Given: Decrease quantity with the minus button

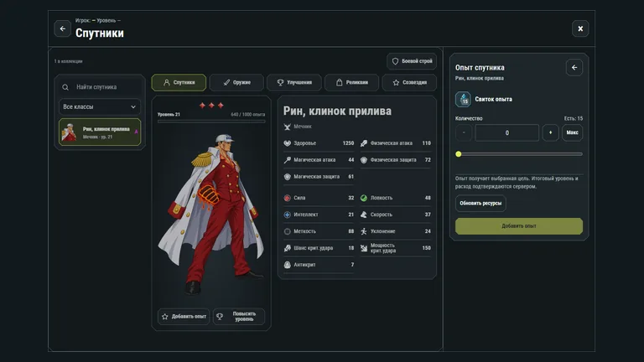Looking at the screenshot, I should pyautogui.click(x=464, y=132).
